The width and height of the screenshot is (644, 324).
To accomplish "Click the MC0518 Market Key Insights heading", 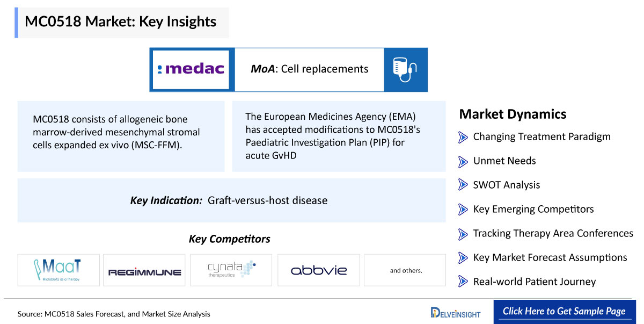I will pyautogui.click(x=121, y=22).
